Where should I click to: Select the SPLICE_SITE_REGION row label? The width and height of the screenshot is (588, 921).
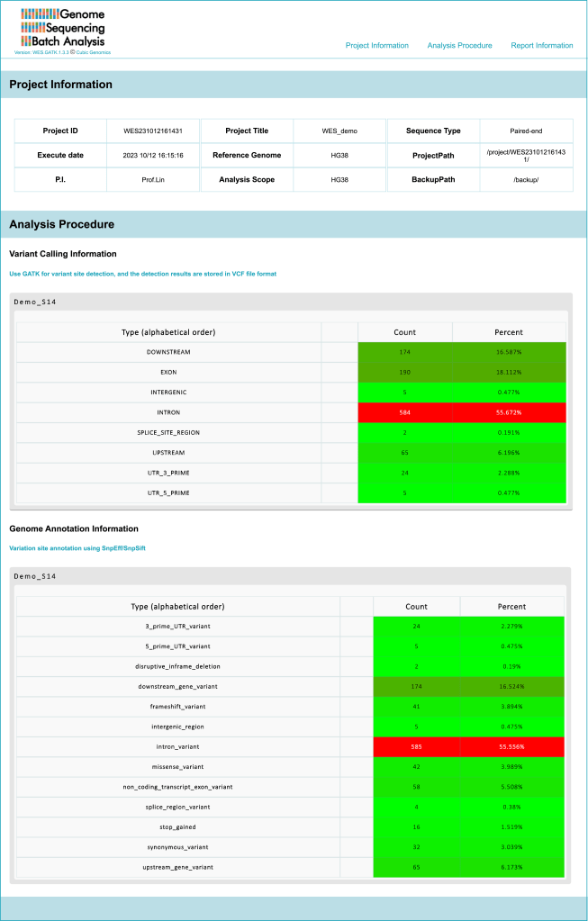tap(167, 433)
